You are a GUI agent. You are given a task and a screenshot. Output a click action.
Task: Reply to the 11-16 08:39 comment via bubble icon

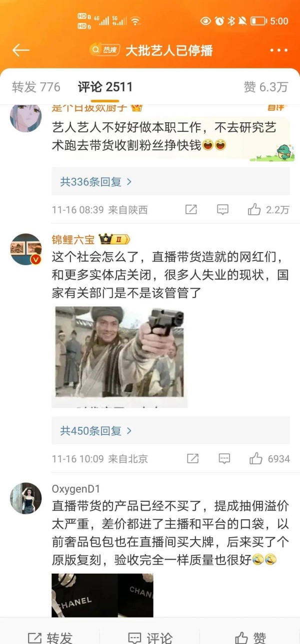[x=223, y=210]
